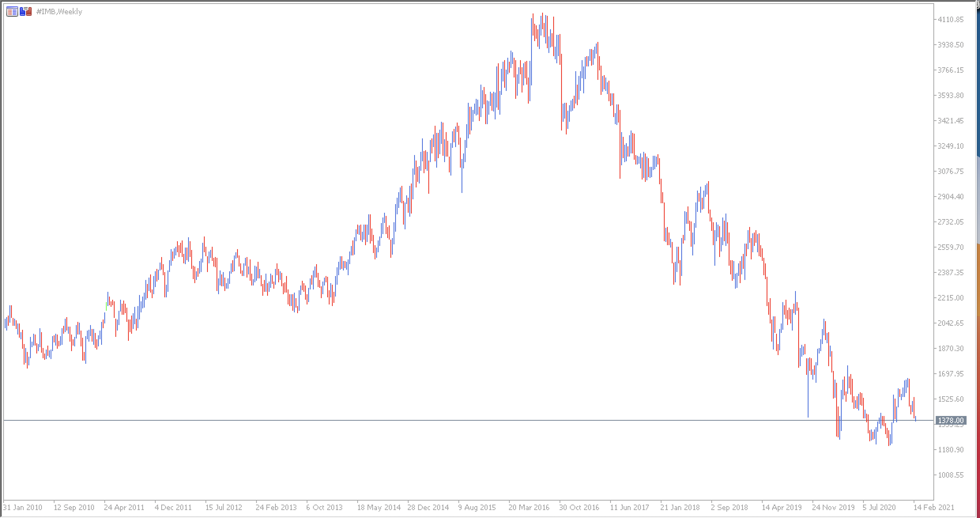Click the 20 Mar 2016 date marker
The height and width of the screenshot is (518, 980).
529,507
